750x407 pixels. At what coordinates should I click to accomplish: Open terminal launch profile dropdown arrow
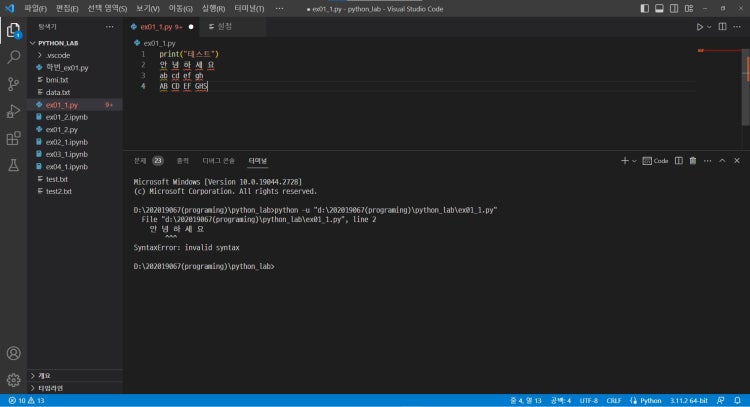(x=634, y=161)
